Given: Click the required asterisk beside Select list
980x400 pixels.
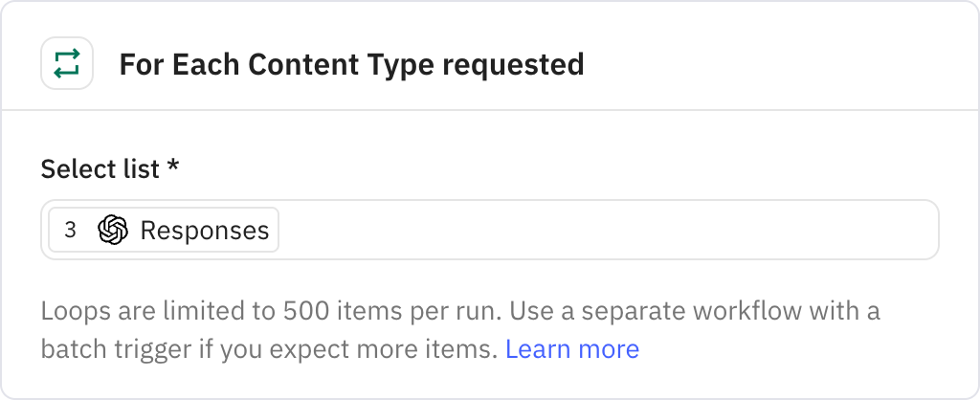Looking at the screenshot, I should pos(173,166).
